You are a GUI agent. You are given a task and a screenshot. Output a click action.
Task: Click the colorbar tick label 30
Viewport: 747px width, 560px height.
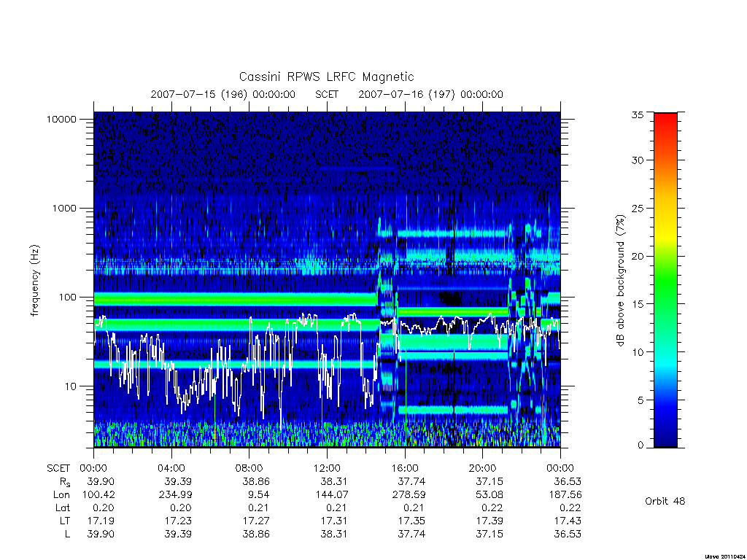point(637,160)
